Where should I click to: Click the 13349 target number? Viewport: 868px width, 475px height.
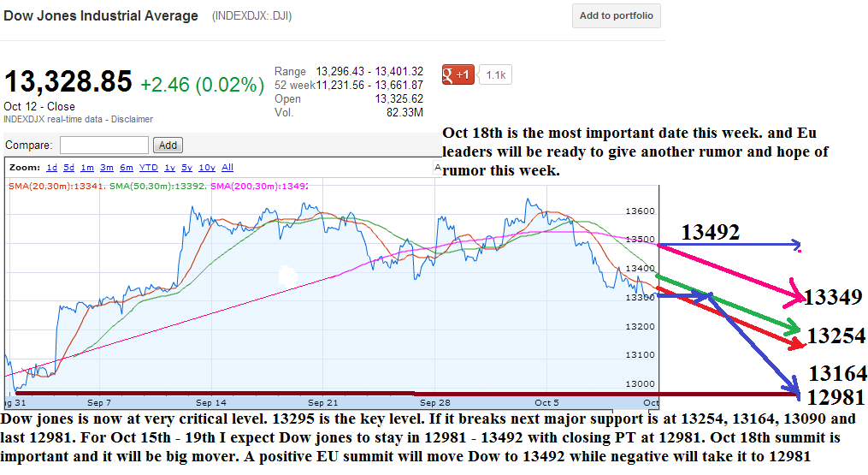(833, 297)
